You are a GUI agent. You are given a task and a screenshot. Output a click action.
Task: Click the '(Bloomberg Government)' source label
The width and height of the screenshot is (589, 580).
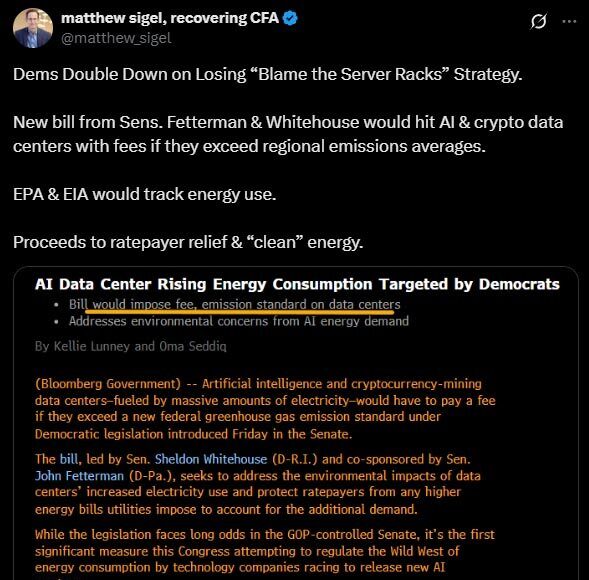click(x=108, y=384)
